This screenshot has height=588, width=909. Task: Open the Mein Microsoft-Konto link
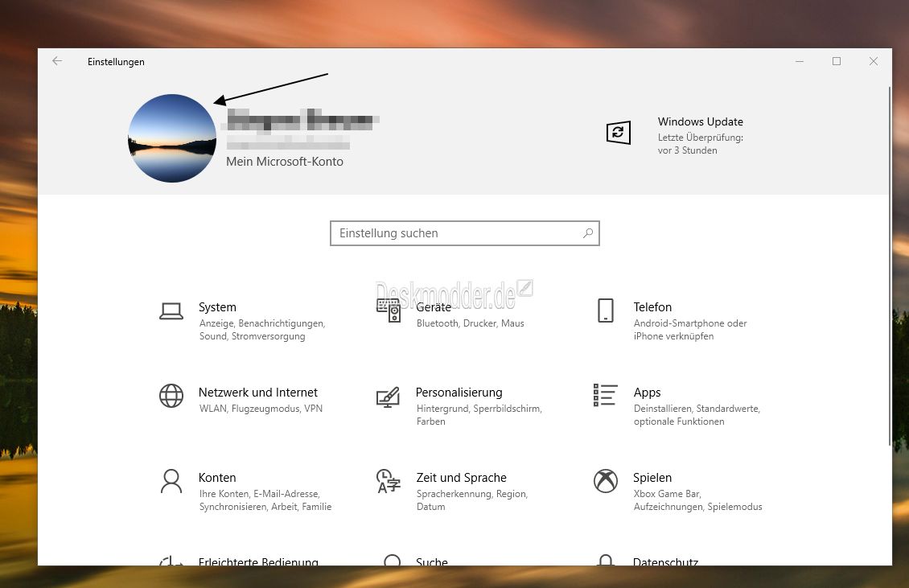(285, 162)
